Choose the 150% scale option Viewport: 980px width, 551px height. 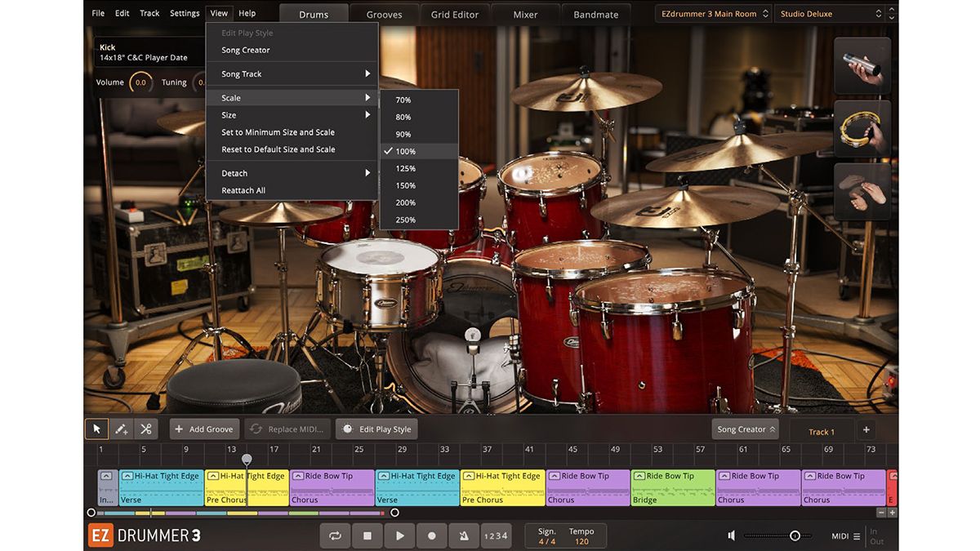[x=420, y=185]
